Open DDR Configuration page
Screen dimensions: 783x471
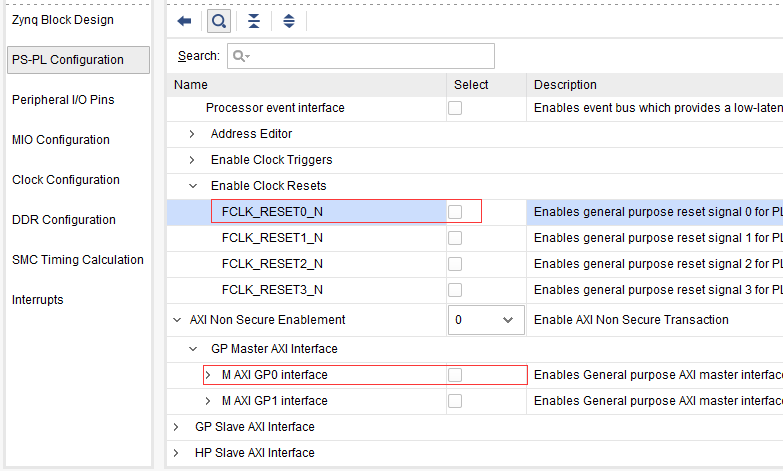tap(64, 220)
